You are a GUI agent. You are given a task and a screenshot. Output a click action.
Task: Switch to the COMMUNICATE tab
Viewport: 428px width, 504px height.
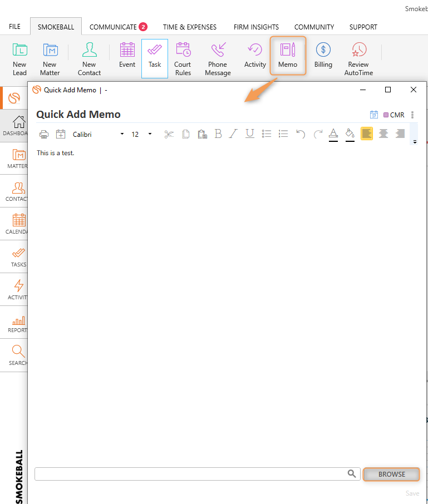[x=113, y=27]
